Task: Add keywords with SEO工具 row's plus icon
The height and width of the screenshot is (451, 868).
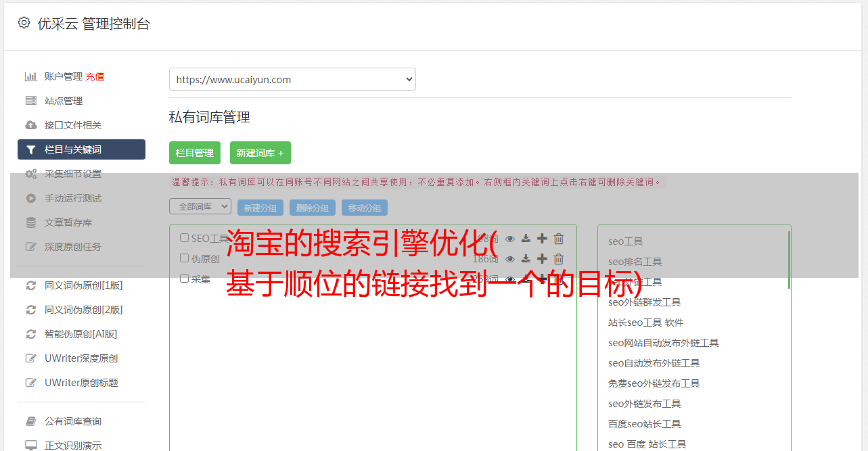Action: tap(542, 239)
